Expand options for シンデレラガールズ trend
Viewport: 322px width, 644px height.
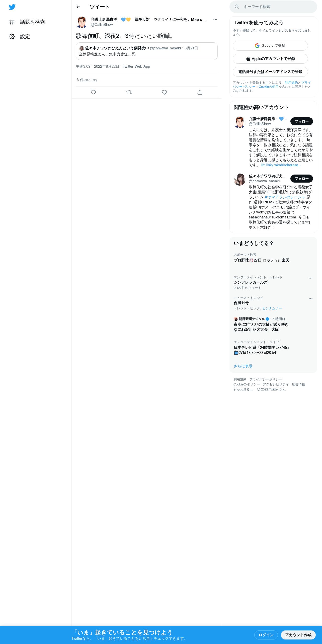pos(310,278)
